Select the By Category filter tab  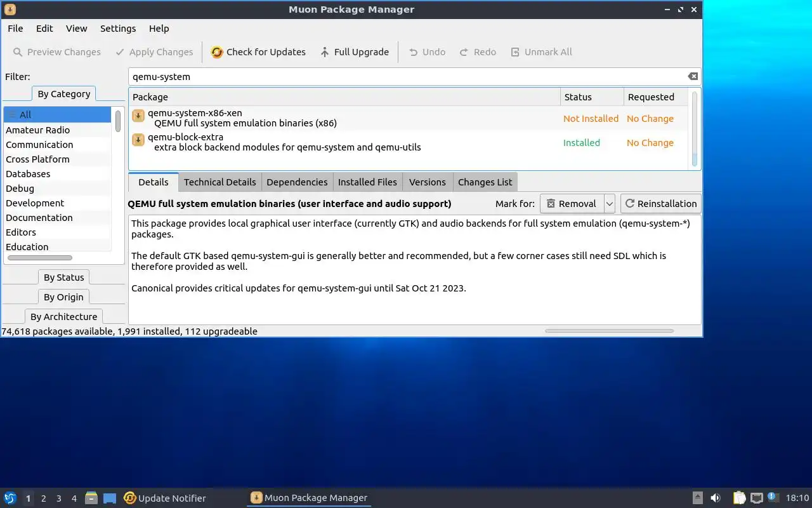click(63, 94)
